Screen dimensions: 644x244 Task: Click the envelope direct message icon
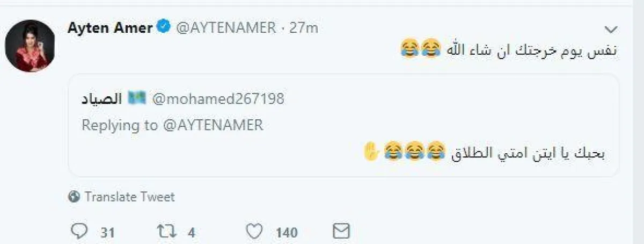pyautogui.click(x=341, y=232)
